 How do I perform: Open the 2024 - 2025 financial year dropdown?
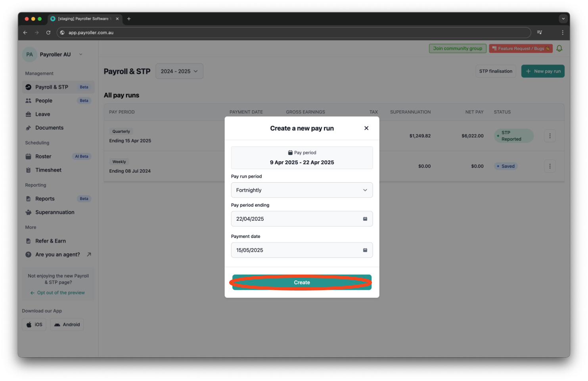[x=179, y=71]
